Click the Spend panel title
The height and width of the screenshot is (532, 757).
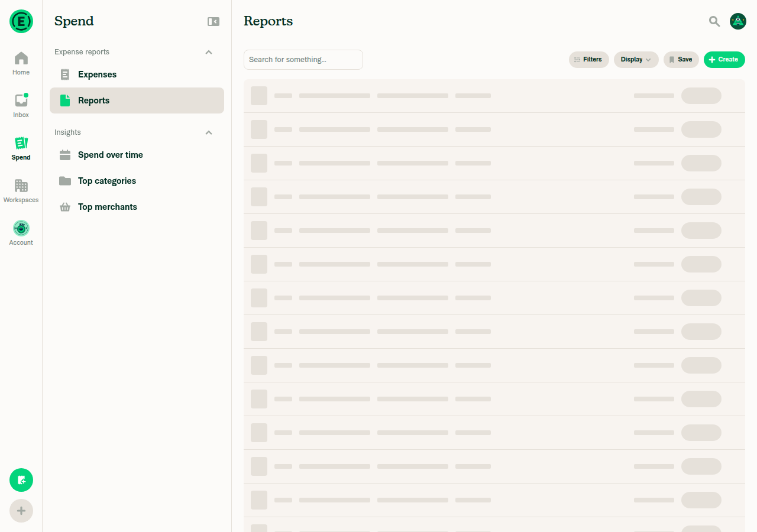coord(74,21)
